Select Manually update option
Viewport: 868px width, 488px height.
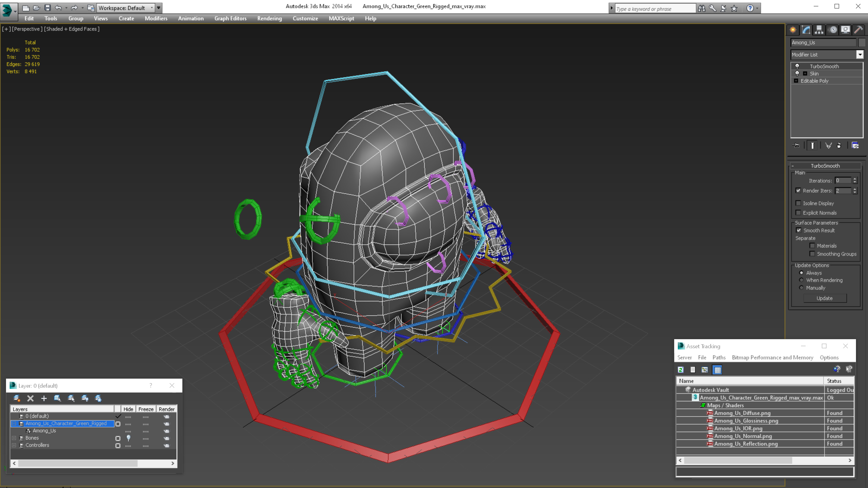[x=801, y=288]
